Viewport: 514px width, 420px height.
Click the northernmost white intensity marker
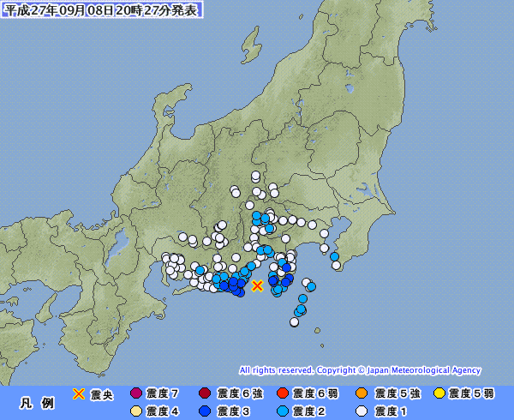click(x=255, y=175)
